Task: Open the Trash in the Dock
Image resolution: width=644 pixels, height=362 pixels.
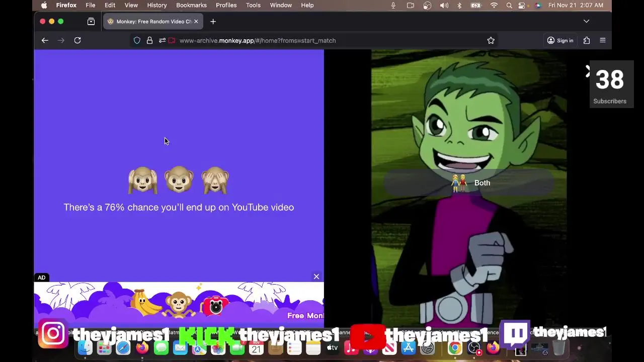Action: (558, 347)
